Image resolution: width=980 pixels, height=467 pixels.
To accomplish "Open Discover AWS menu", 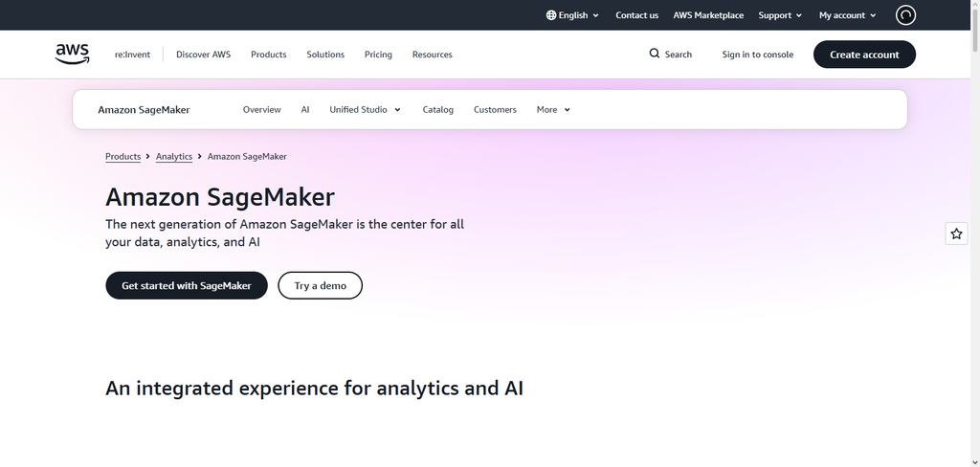I will coord(203,55).
